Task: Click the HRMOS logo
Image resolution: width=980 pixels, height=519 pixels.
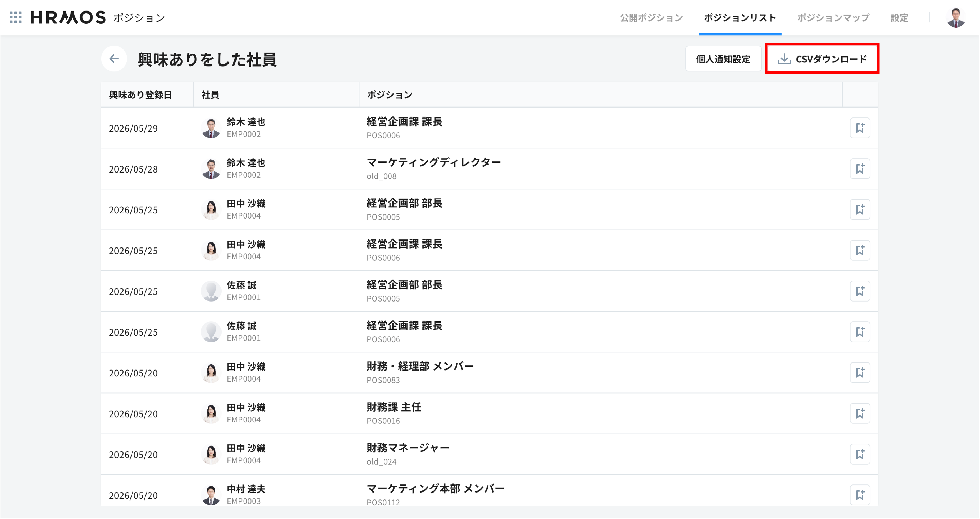Action: click(x=68, y=17)
